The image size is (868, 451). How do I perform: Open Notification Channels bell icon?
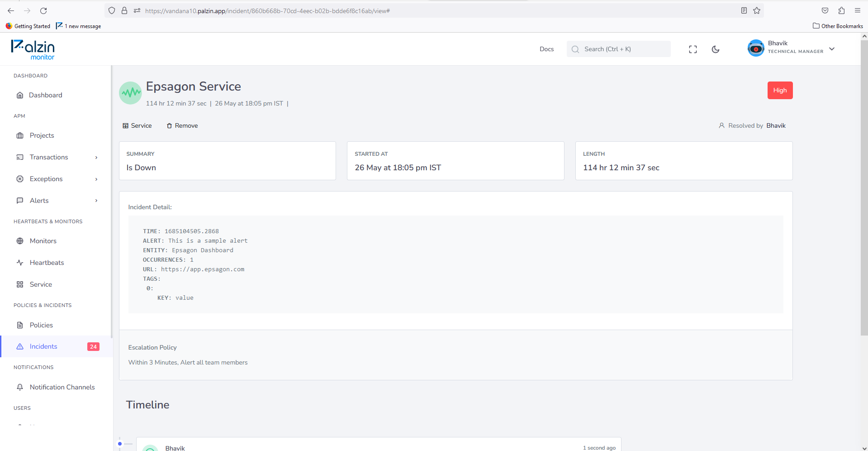point(20,387)
